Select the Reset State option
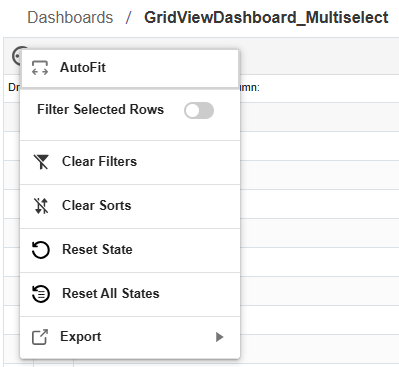 (x=130, y=250)
